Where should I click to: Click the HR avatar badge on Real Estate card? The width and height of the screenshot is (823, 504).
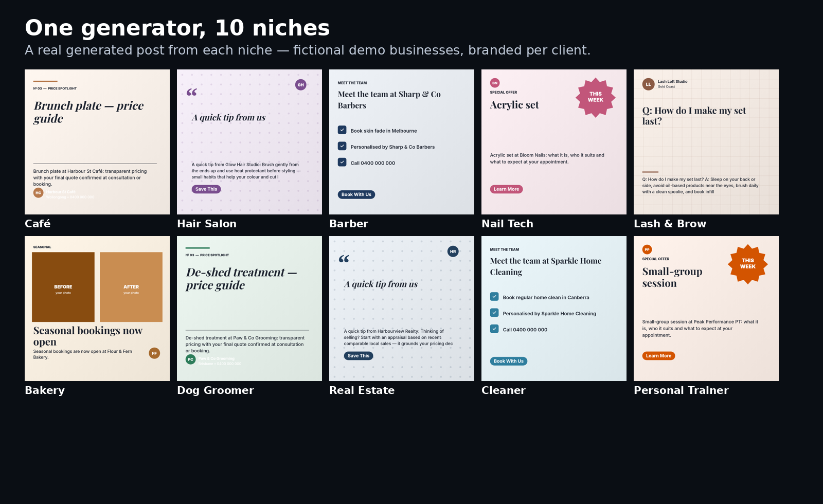(453, 251)
